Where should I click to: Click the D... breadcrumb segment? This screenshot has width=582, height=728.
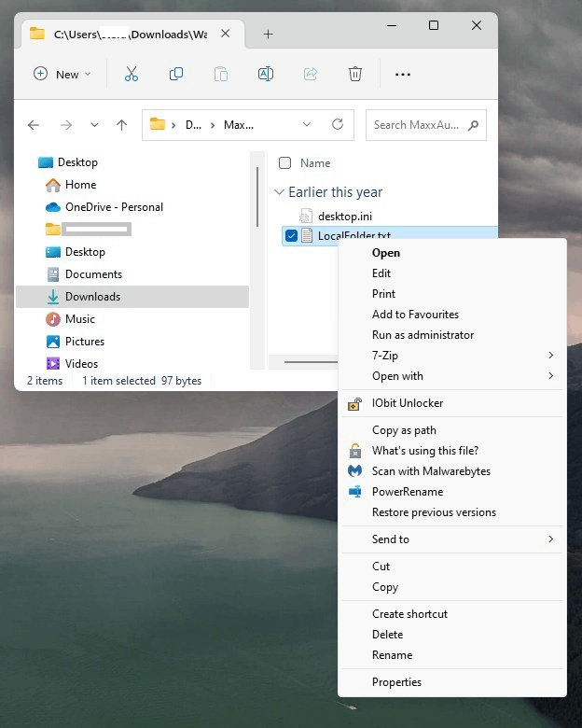pyautogui.click(x=193, y=125)
